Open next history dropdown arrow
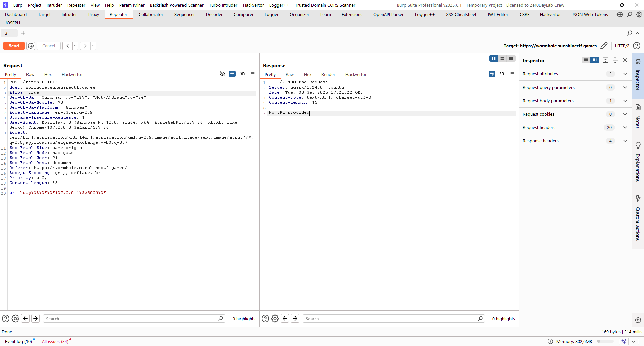This screenshot has height=346, width=644. pyautogui.click(x=93, y=46)
